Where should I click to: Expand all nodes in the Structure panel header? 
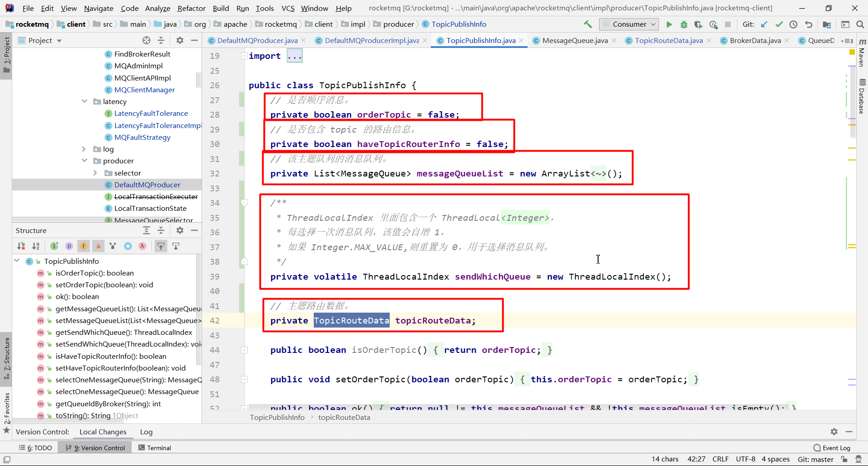point(146,230)
